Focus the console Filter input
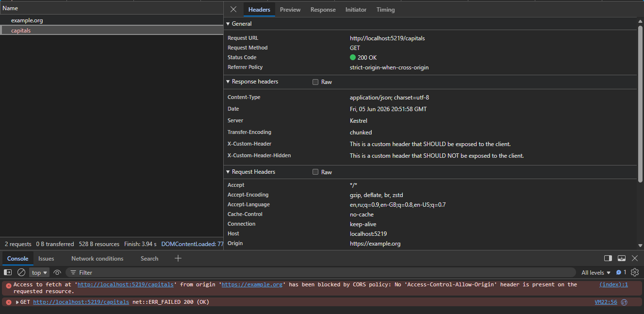Image resolution: width=644 pixels, height=314 pixels. click(320, 272)
